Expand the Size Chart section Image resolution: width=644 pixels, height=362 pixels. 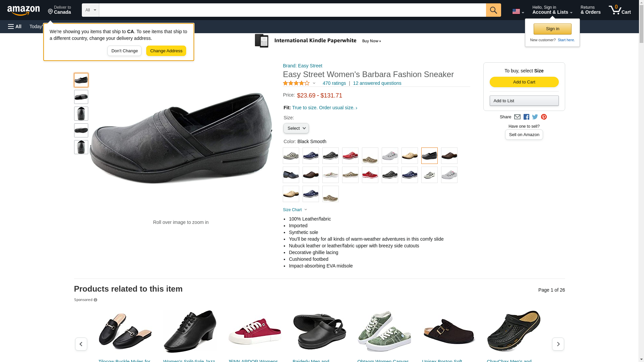tap(295, 210)
